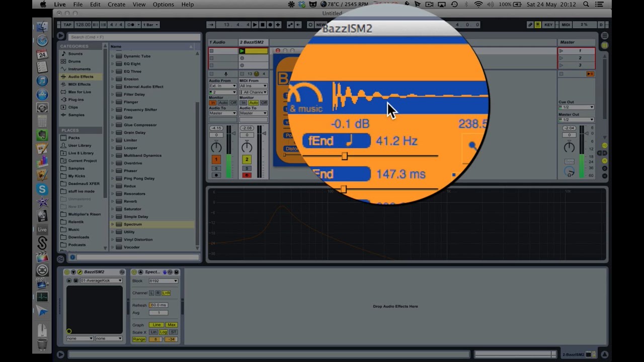Solo track 1 Audio
Image resolution: width=644 pixels, height=362 pixels.
pos(216,168)
